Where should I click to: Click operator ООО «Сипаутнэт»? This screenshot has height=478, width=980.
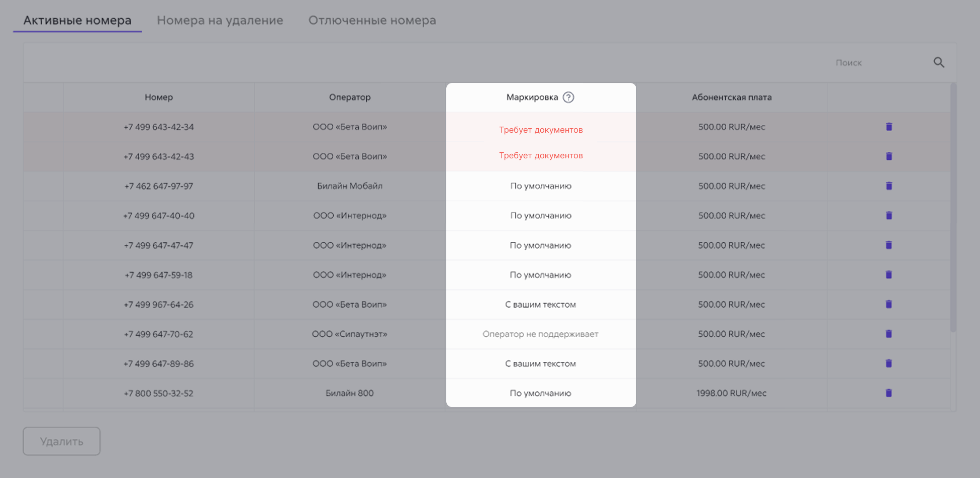pyautogui.click(x=350, y=334)
